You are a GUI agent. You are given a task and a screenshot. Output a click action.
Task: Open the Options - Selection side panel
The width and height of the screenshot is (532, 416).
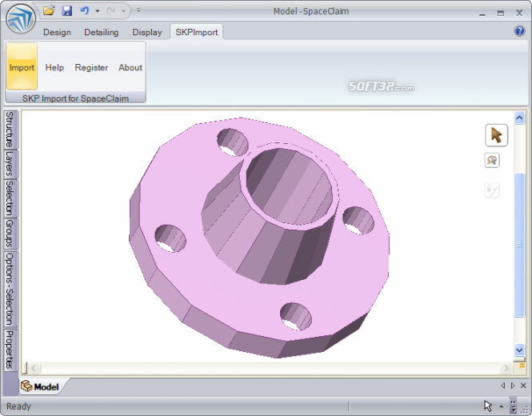(10, 290)
